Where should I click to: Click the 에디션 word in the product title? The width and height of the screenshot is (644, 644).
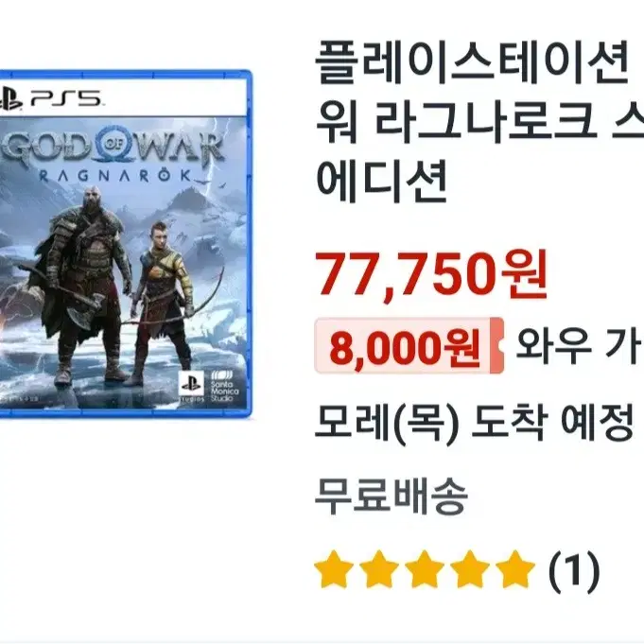381,182
